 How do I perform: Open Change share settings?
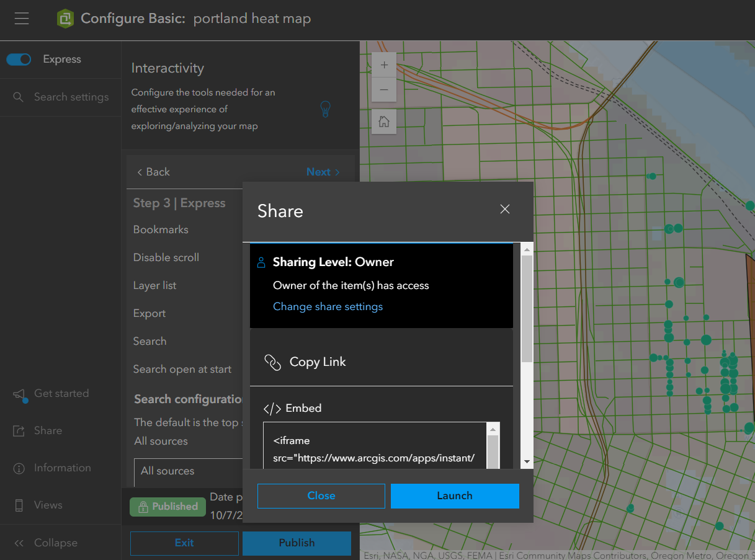[328, 306]
